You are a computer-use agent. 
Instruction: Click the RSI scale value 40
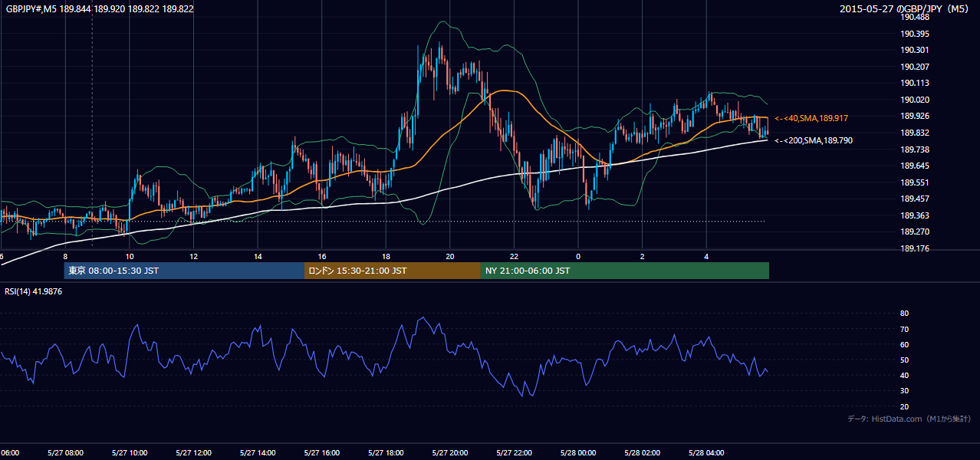click(x=905, y=375)
